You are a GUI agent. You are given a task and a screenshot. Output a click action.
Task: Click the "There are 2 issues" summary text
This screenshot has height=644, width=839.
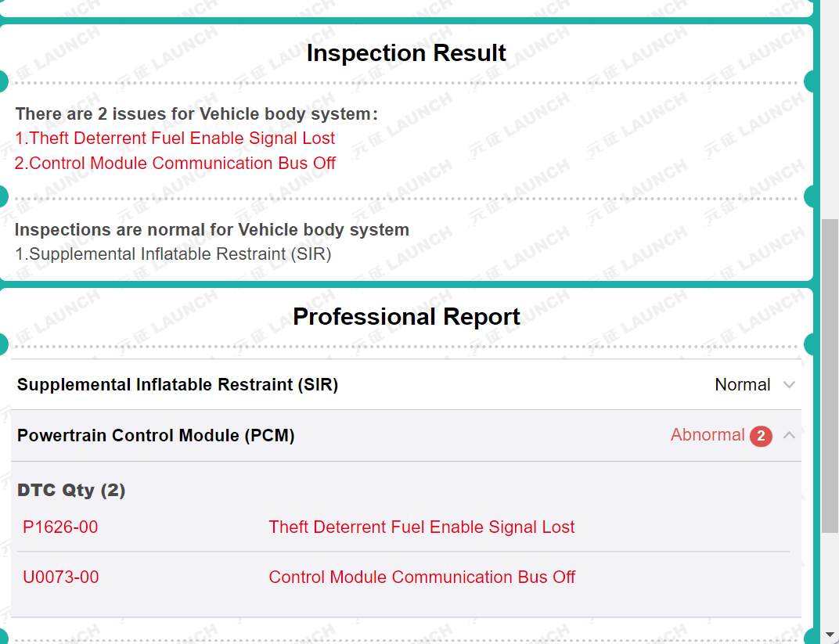pos(196,114)
